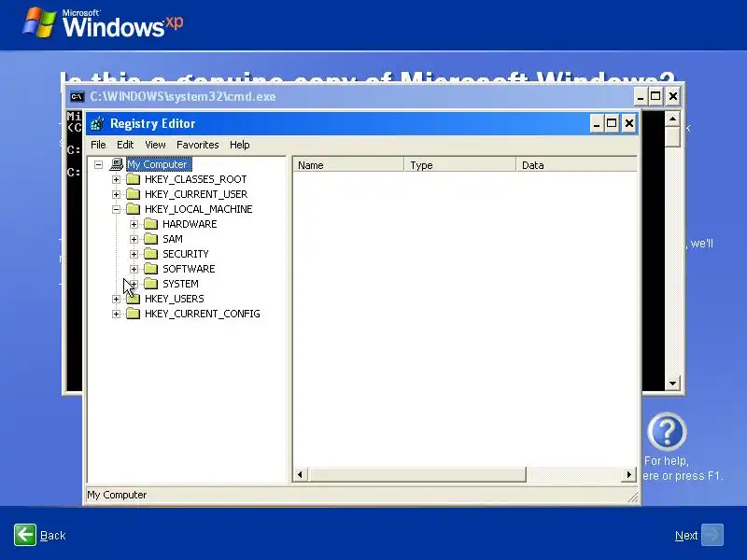Open the Edit menu
This screenshot has width=747, height=560.
(x=125, y=145)
